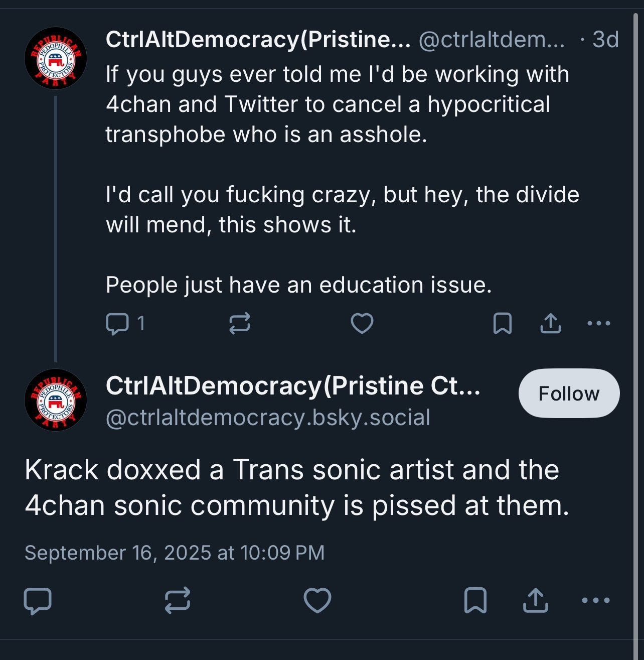This screenshot has width=644, height=660.
Task: Reply to the Krack doxxed post
Action: coord(38,600)
